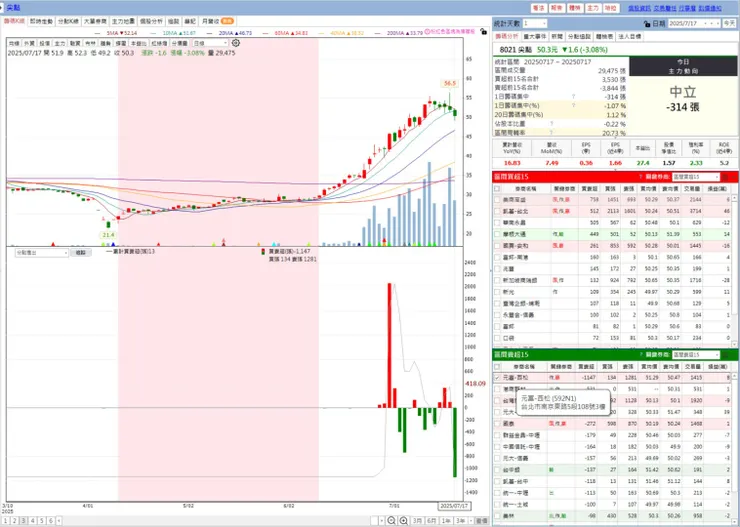Check the box for 摩根大通 row
740x527 pixels.
pyautogui.click(x=497, y=234)
